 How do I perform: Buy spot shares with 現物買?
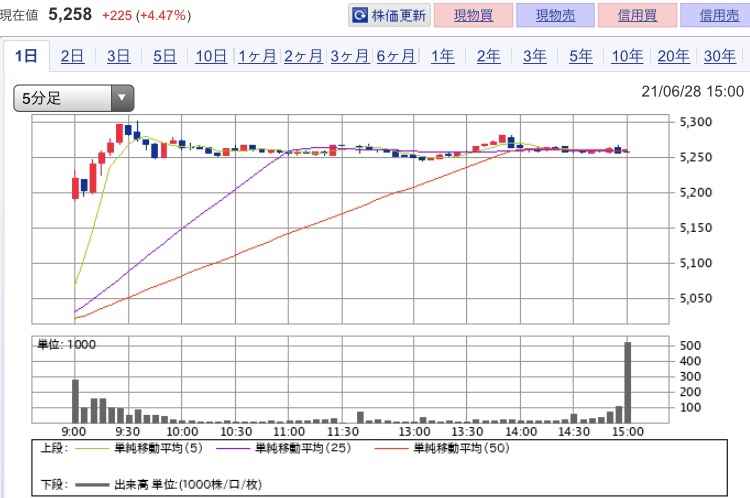click(x=473, y=15)
